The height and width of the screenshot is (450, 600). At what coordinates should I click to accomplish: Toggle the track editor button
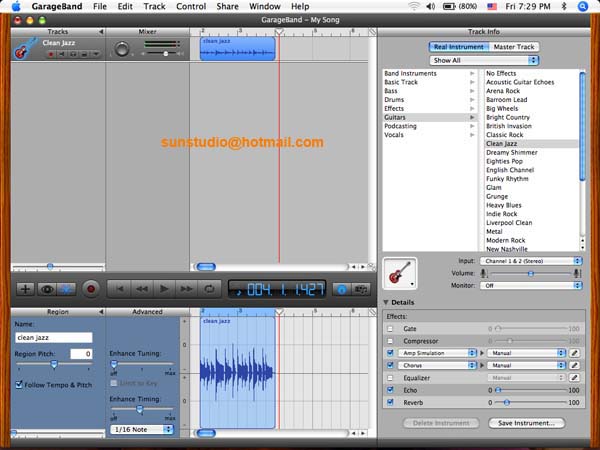coord(66,289)
